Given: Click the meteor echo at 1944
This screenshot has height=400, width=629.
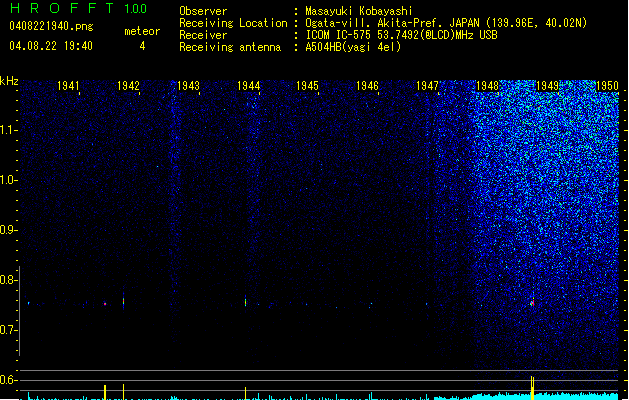Looking at the screenshot, I should click(x=246, y=302).
